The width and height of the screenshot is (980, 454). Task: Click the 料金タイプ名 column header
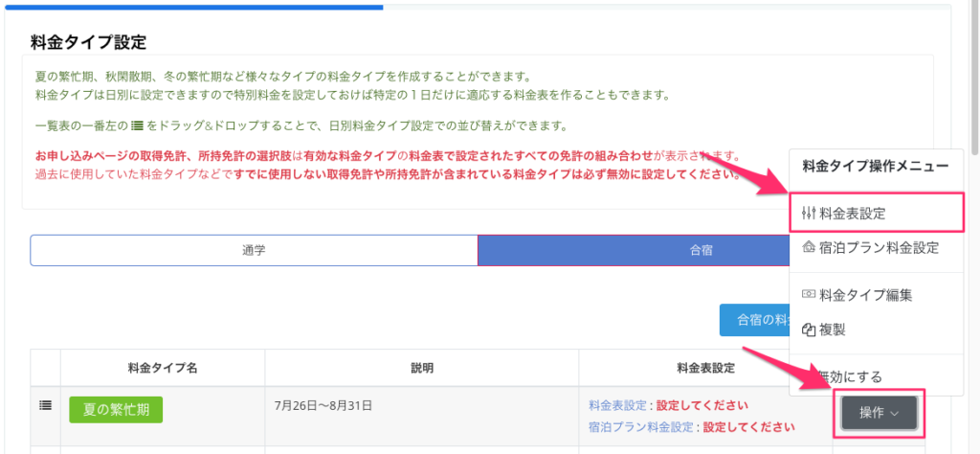162,368
